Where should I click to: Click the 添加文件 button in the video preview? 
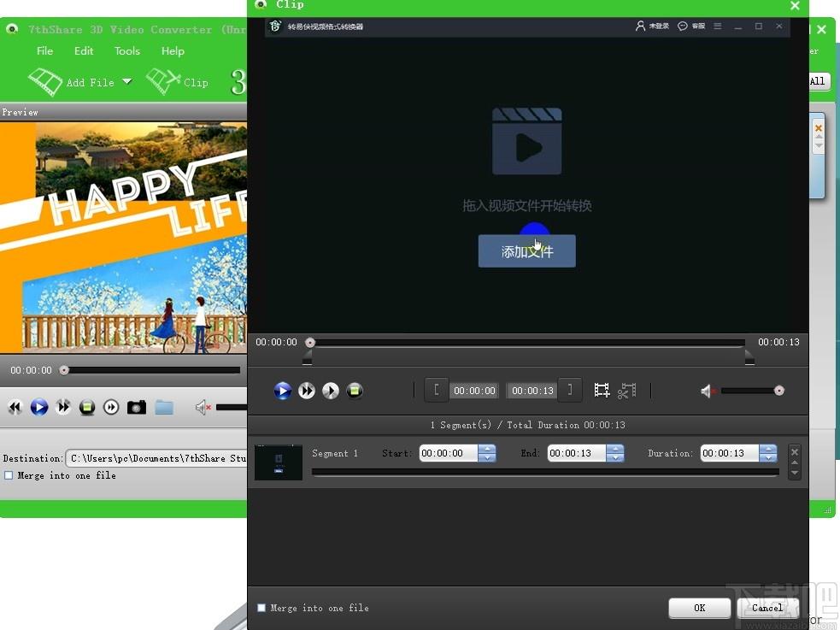pyautogui.click(x=526, y=251)
